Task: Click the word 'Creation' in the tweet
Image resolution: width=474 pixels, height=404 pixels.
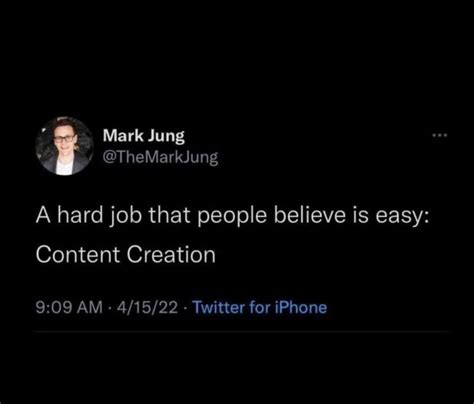Action: click(x=171, y=255)
